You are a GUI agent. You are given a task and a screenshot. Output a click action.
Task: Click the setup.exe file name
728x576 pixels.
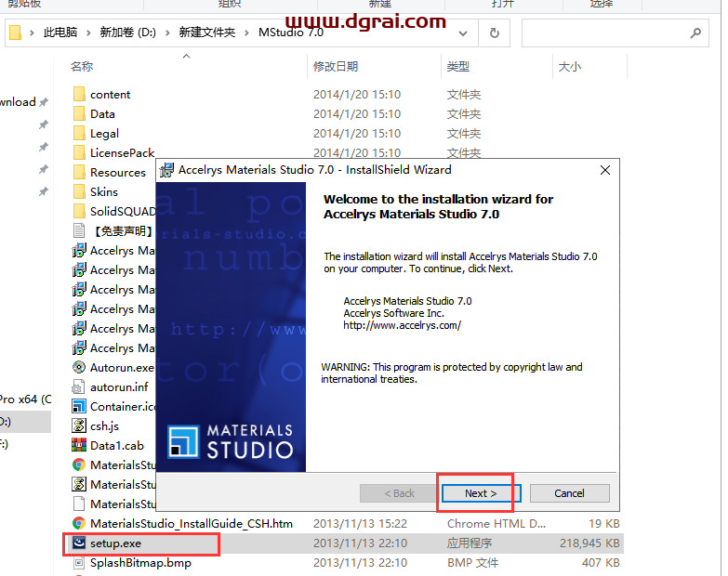point(115,543)
